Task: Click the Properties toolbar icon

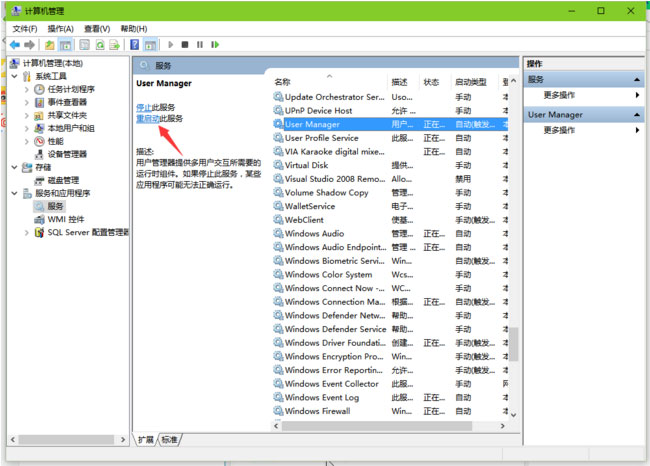Action: click(85, 45)
